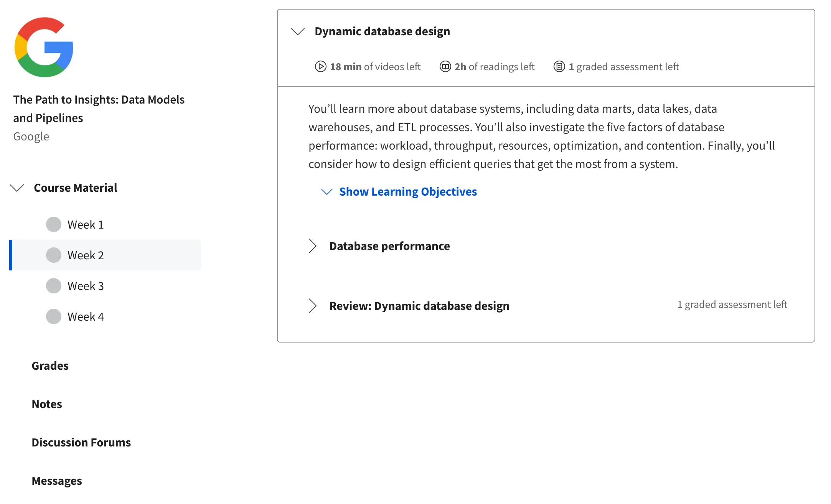
Task: Select Week 3 label in sidebar
Action: point(86,286)
